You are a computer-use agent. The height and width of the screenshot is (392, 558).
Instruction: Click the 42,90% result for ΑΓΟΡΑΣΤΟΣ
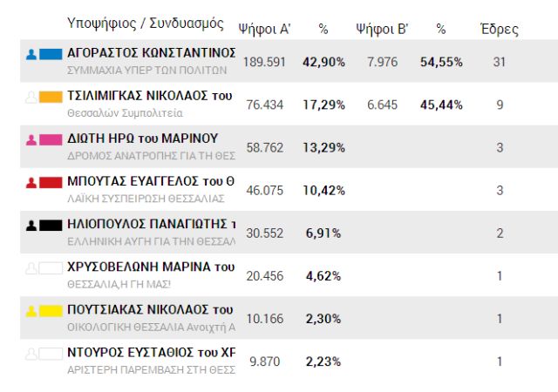point(324,62)
